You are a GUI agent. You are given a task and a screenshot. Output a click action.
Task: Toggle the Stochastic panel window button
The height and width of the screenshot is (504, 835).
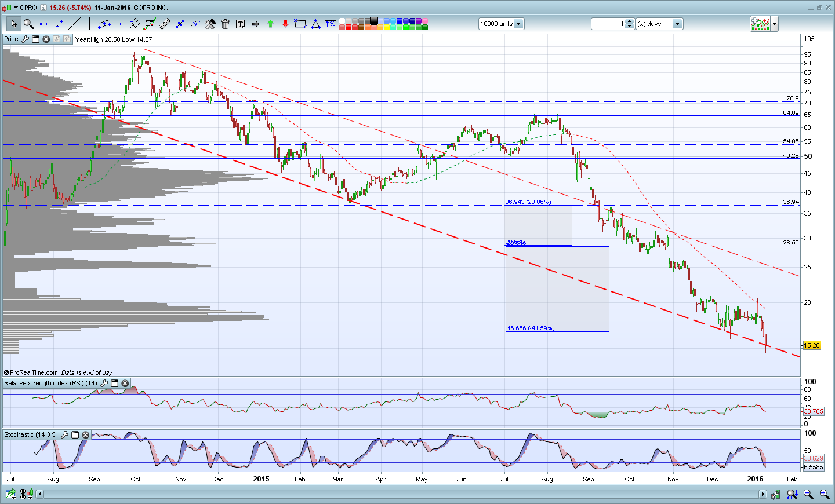75,435
